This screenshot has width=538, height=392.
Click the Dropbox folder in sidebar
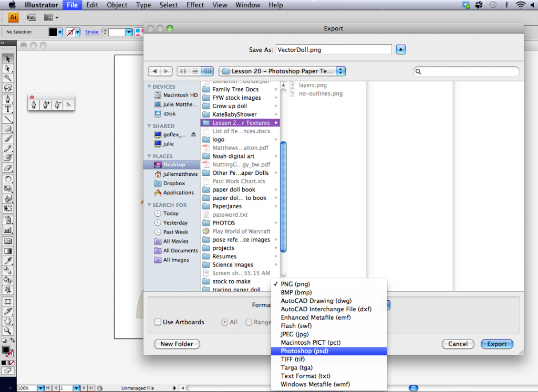click(x=174, y=184)
